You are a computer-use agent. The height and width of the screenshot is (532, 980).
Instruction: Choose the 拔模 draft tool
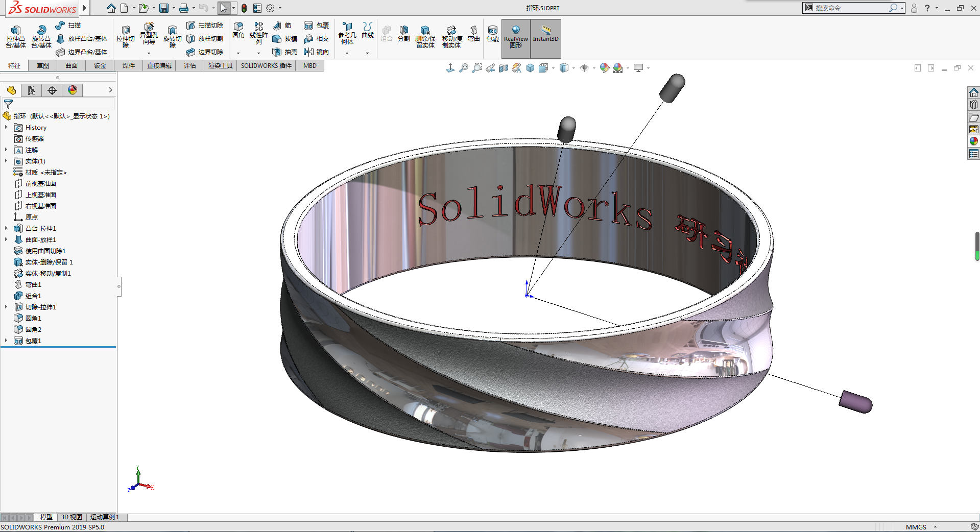coord(285,38)
